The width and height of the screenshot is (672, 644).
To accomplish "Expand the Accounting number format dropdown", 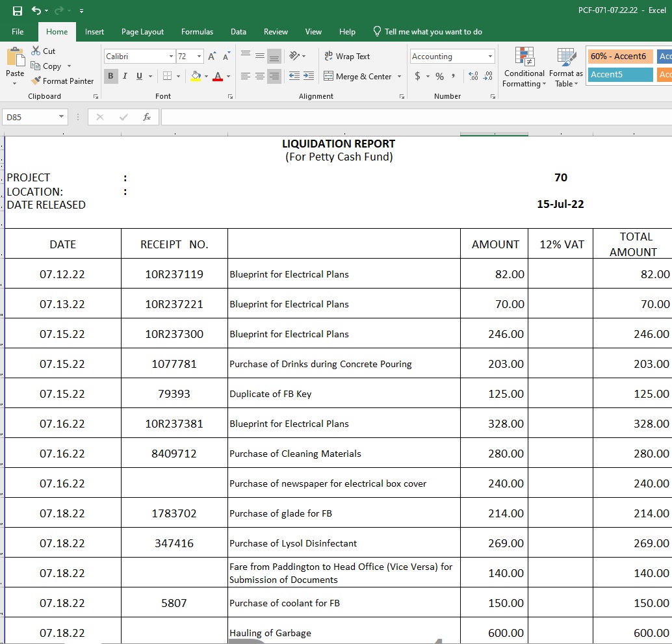I will click(x=490, y=57).
